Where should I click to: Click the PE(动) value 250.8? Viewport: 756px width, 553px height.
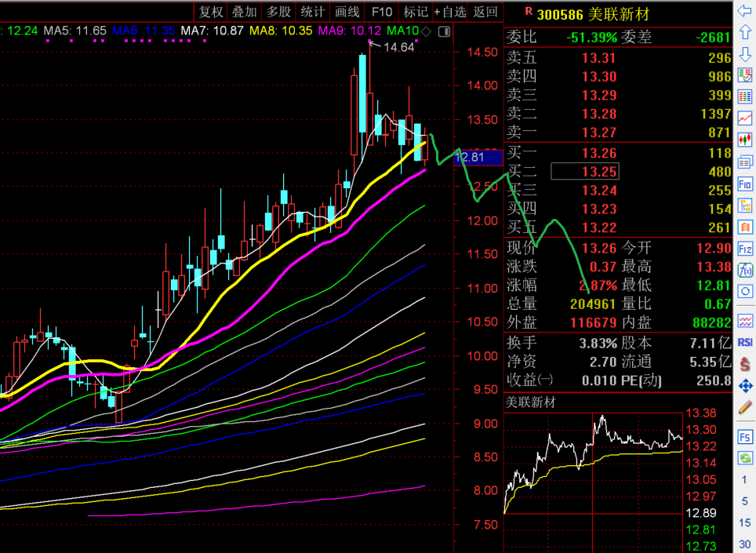coord(714,380)
